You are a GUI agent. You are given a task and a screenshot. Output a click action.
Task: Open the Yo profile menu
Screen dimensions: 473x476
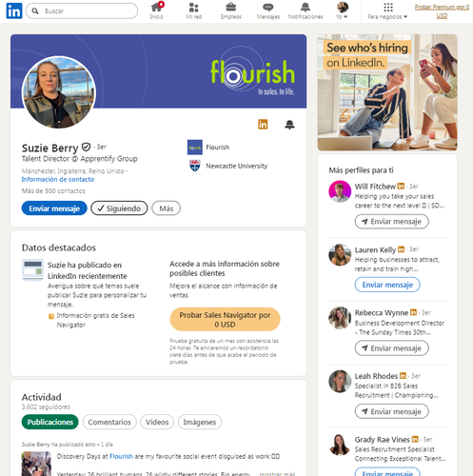tap(343, 10)
